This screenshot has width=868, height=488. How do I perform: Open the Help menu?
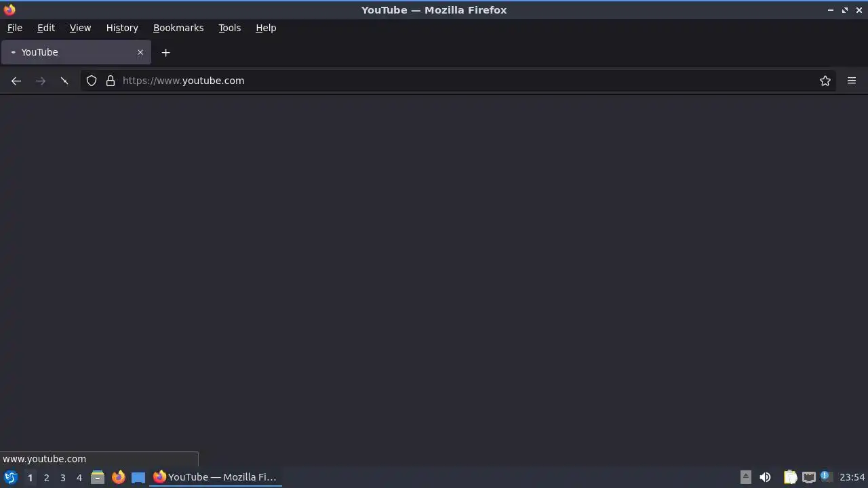[x=266, y=28]
